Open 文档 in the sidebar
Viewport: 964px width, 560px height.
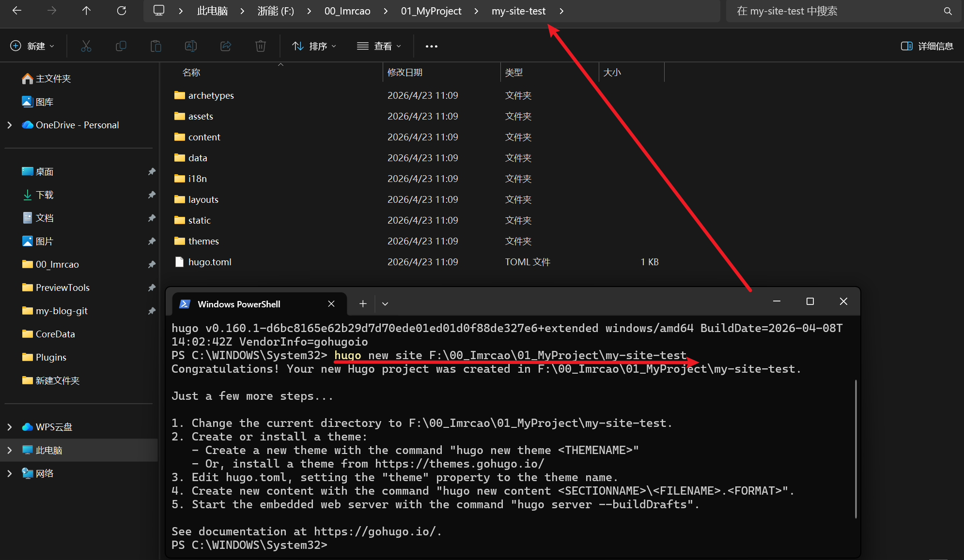(44, 218)
